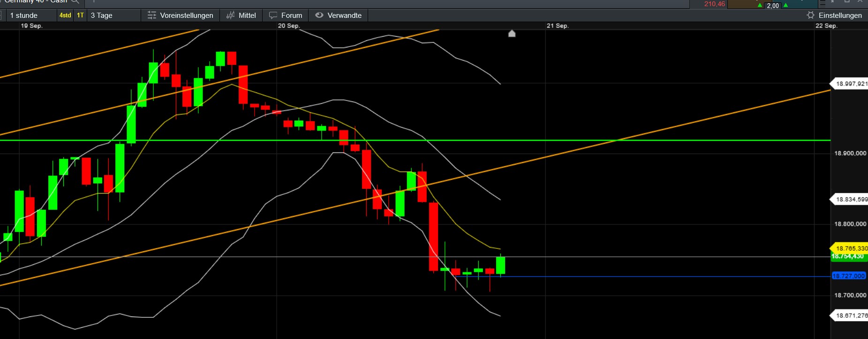Open the symbol search magnifier icon
The width and height of the screenshot is (868, 339).
(x=75, y=1)
